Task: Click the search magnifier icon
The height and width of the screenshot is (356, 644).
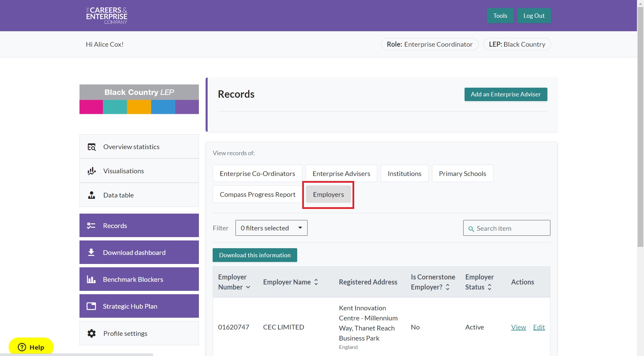Action: pyautogui.click(x=471, y=229)
